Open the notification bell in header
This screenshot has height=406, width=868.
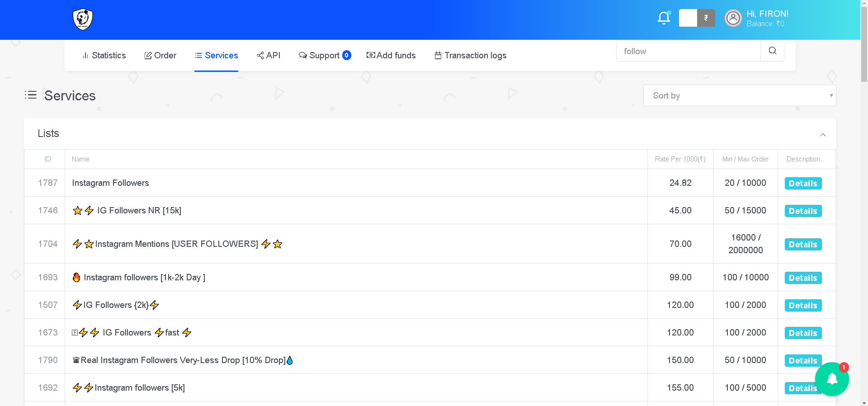click(x=664, y=18)
